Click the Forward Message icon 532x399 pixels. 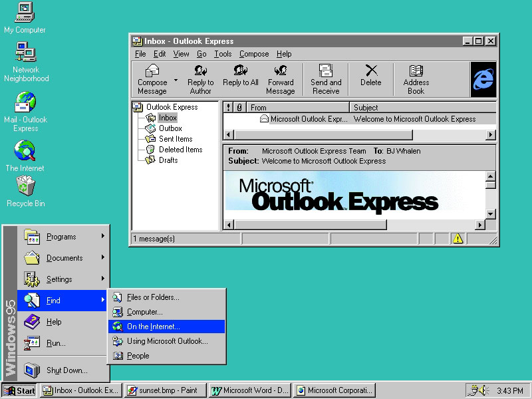click(281, 78)
